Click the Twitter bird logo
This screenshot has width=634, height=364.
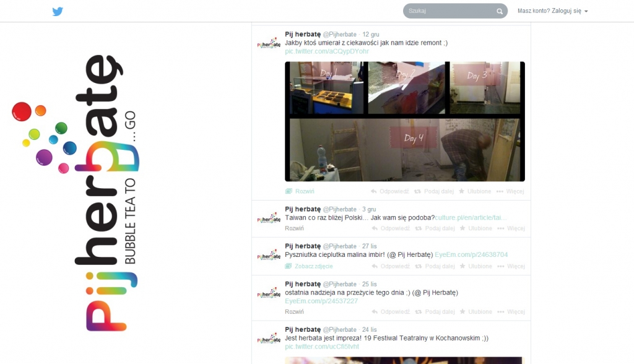[x=58, y=11]
